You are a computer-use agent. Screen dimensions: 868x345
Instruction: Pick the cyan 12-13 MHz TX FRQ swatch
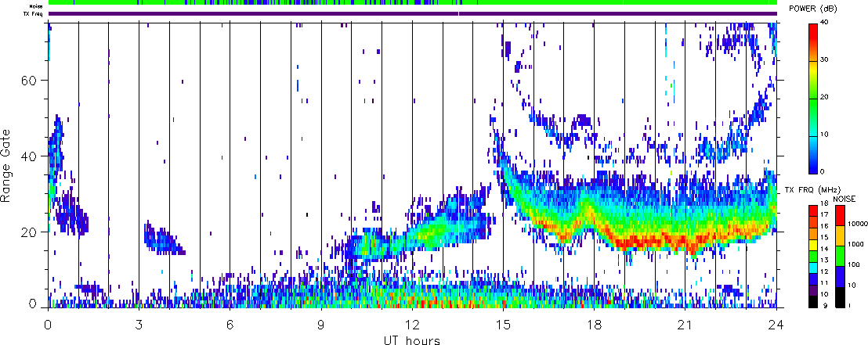[812, 267]
